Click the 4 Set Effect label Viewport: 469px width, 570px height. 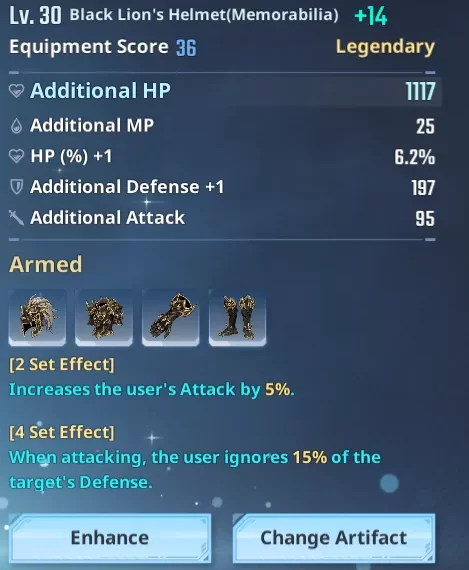(x=62, y=432)
